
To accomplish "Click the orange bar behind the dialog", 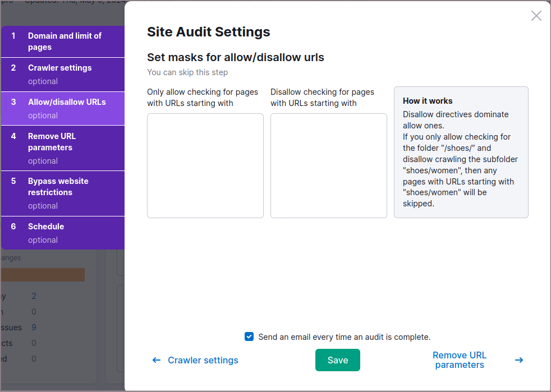I will tap(43, 274).
